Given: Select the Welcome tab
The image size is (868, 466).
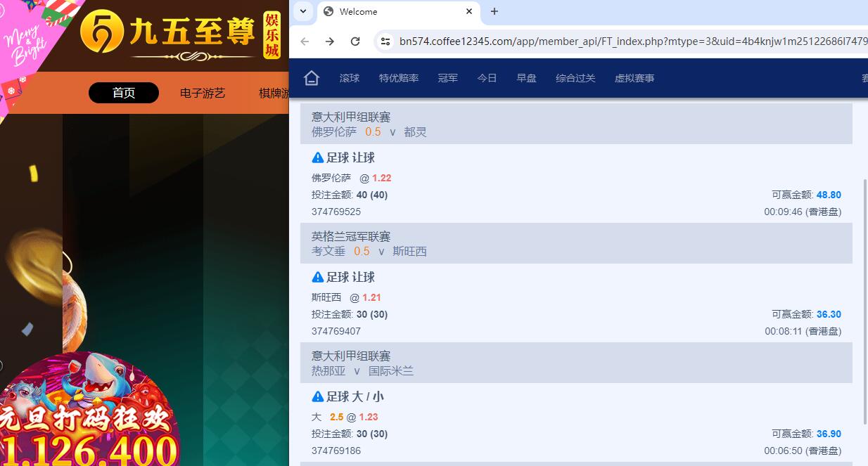Looking at the screenshot, I should coord(399,12).
